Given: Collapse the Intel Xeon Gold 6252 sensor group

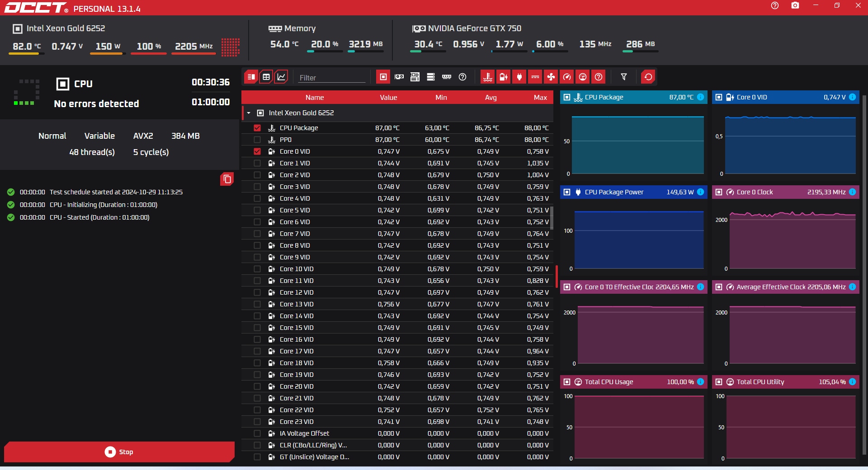Looking at the screenshot, I should click(249, 113).
